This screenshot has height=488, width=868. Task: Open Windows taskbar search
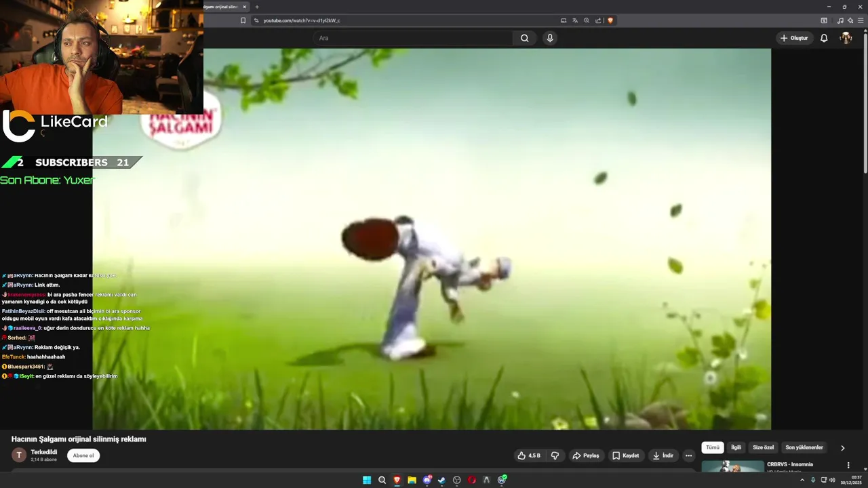(x=382, y=480)
